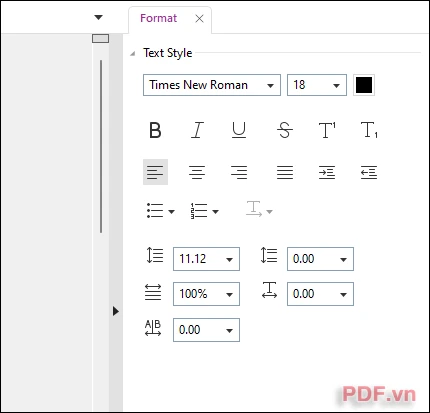
Task: Apply Superscript formatting
Action: pos(327,130)
